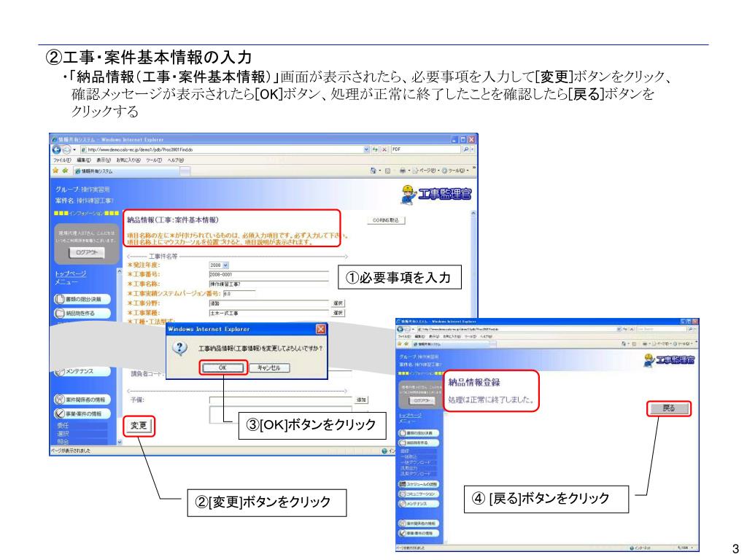Click the 選択 button beside 工事業種 field
Image resolution: width=747 pixels, height=560 pixels.
337,313
